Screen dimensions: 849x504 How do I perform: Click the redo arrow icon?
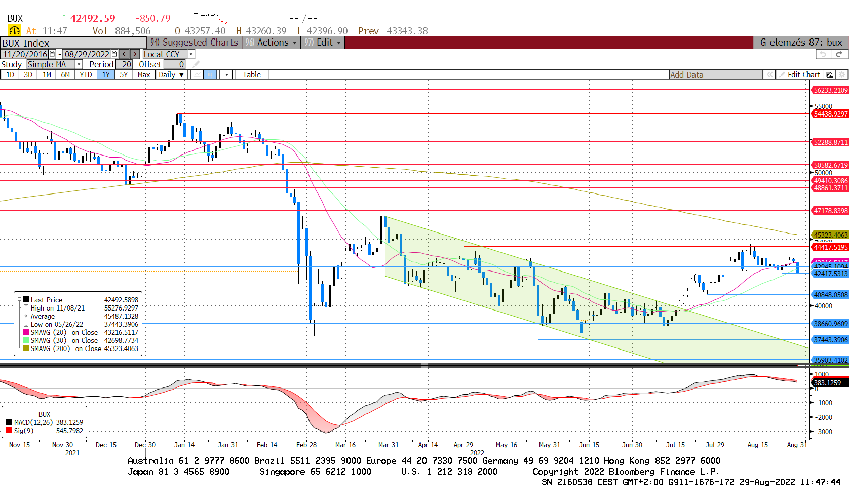(x=839, y=54)
